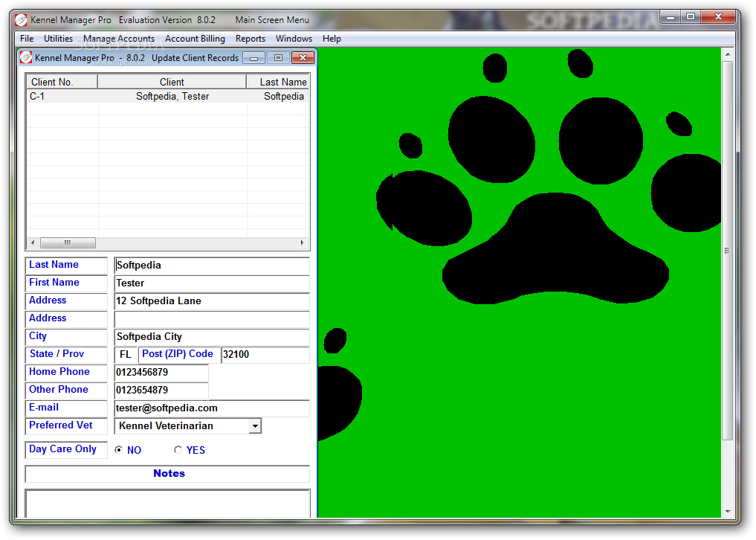Click the main window vertical scroll up arrow
This screenshot has width=756, height=540.
pyautogui.click(x=728, y=54)
